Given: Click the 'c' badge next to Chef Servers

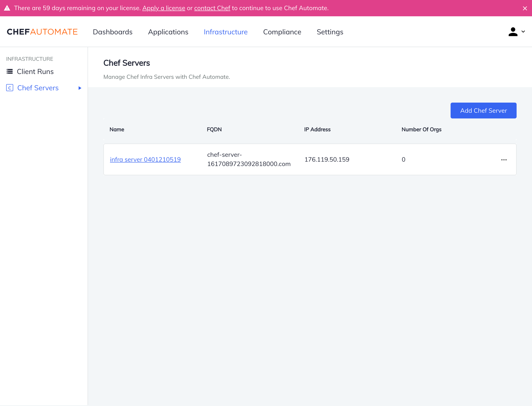Looking at the screenshot, I should point(9,88).
